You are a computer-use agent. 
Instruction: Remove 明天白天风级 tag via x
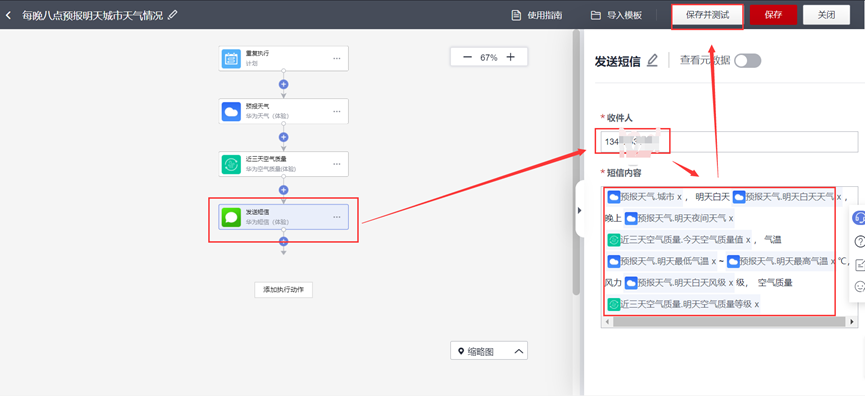coord(731,283)
